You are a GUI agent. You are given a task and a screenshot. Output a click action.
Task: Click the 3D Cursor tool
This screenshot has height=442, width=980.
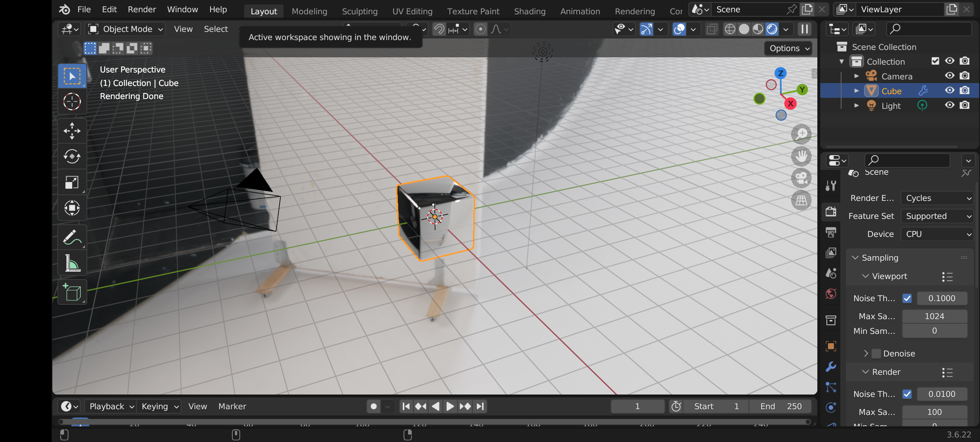[x=72, y=101]
